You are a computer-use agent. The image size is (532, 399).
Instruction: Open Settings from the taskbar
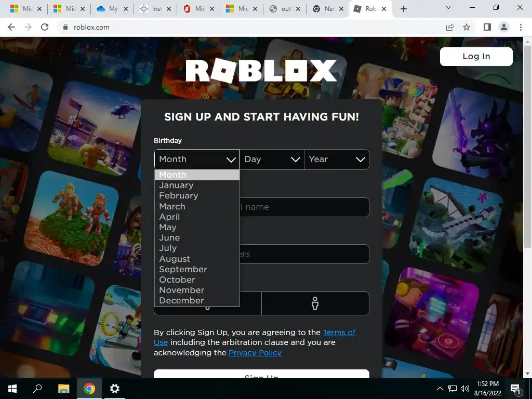coord(115,389)
